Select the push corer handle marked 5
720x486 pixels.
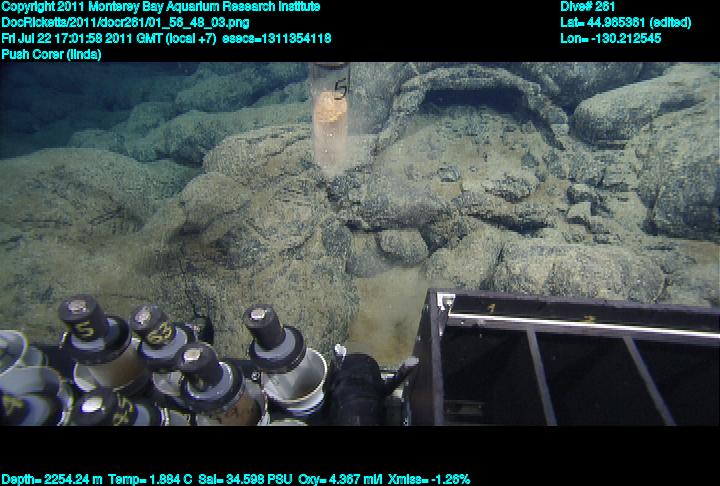pyautogui.click(x=83, y=325)
